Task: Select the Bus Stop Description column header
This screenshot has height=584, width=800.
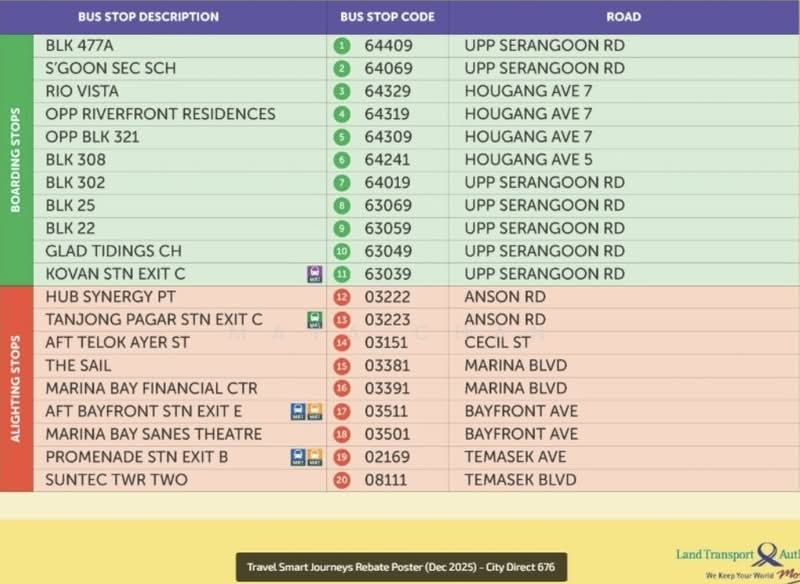Action: [x=148, y=17]
